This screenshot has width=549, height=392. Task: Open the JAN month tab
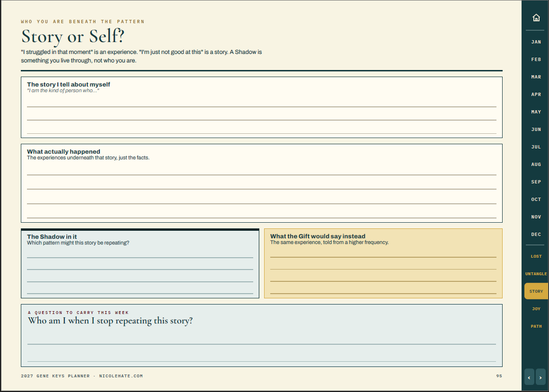point(536,42)
